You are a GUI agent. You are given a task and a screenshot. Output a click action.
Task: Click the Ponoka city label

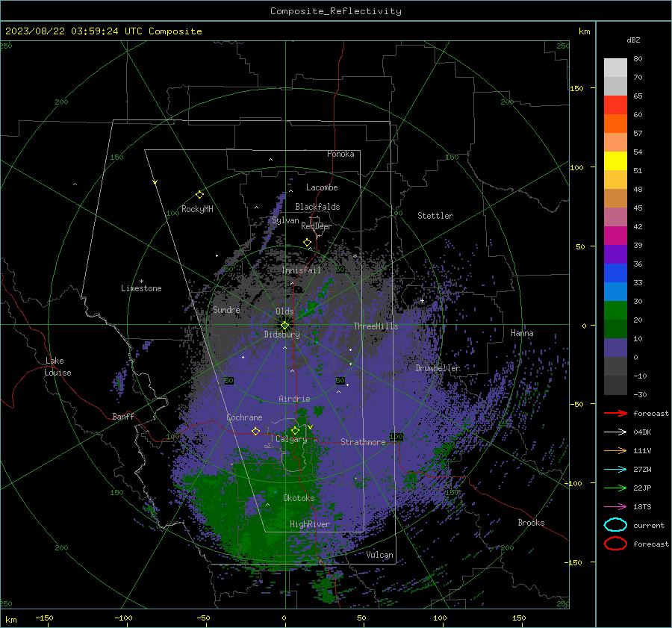[x=340, y=154]
